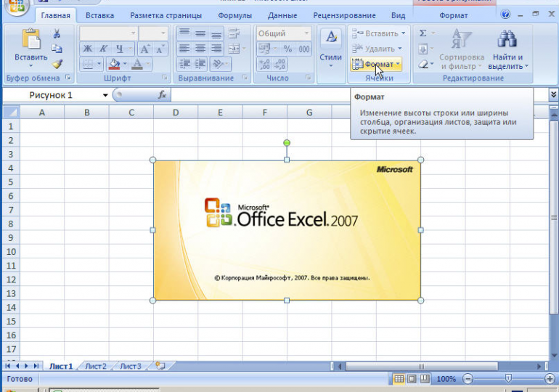Switch to the Вставка ribbon tab
Screen dimensions: 559x392
pyautogui.click(x=99, y=15)
